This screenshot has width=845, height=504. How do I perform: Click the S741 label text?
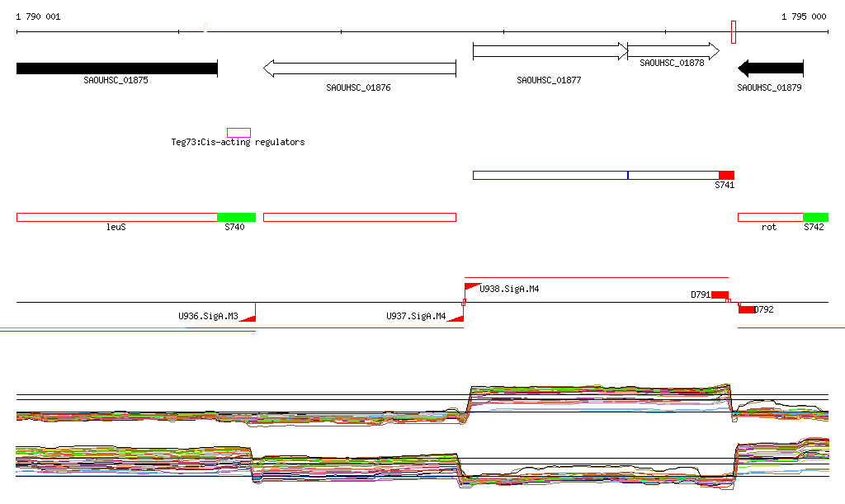click(x=725, y=186)
